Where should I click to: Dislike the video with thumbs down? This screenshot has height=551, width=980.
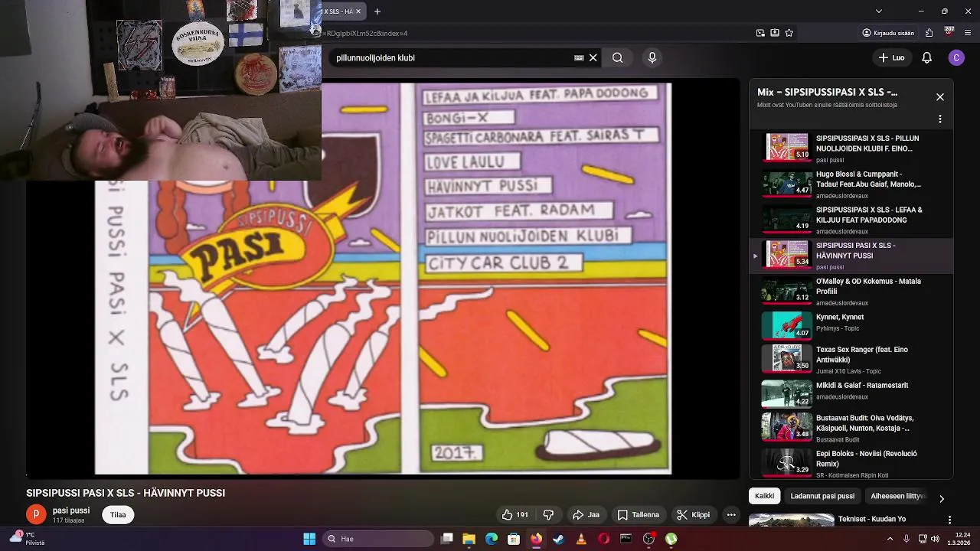coord(548,515)
